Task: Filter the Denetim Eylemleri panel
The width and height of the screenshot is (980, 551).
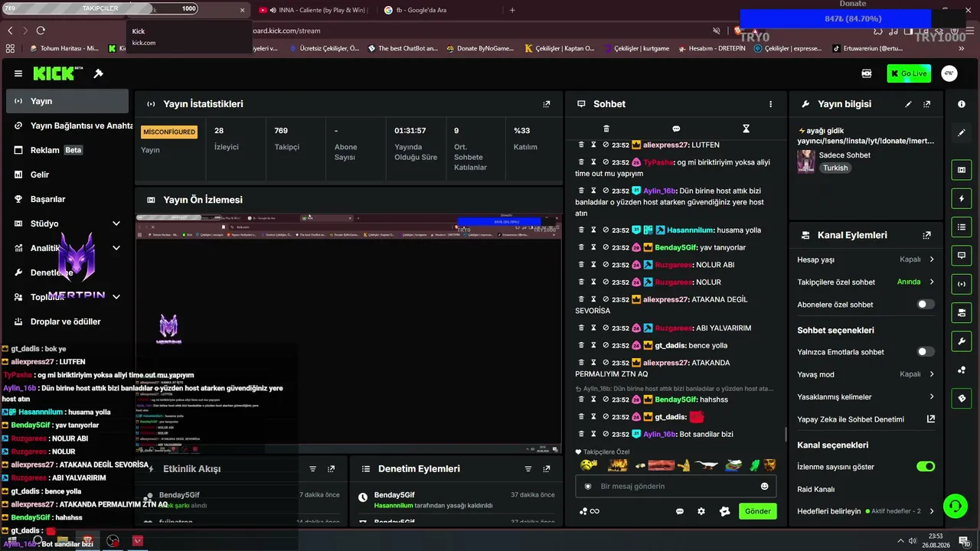Action: (528, 468)
